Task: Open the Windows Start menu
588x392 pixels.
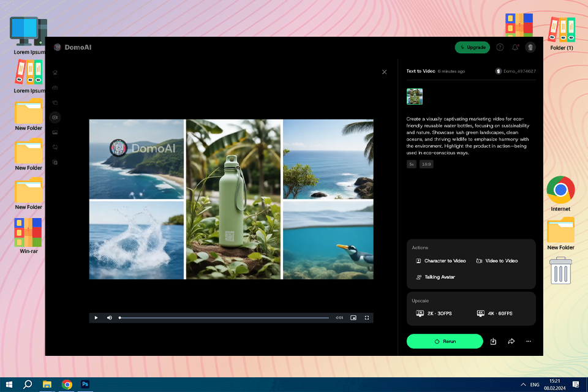Action: pyautogui.click(x=9, y=385)
